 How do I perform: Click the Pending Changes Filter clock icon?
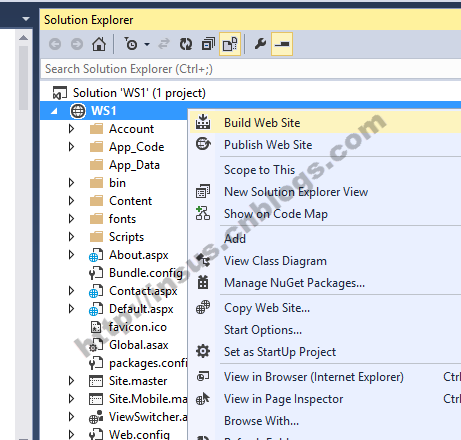[131, 44]
